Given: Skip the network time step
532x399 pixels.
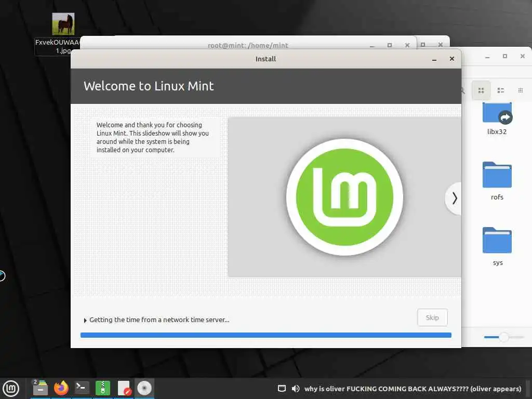Looking at the screenshot, I should tap(432, 317).
